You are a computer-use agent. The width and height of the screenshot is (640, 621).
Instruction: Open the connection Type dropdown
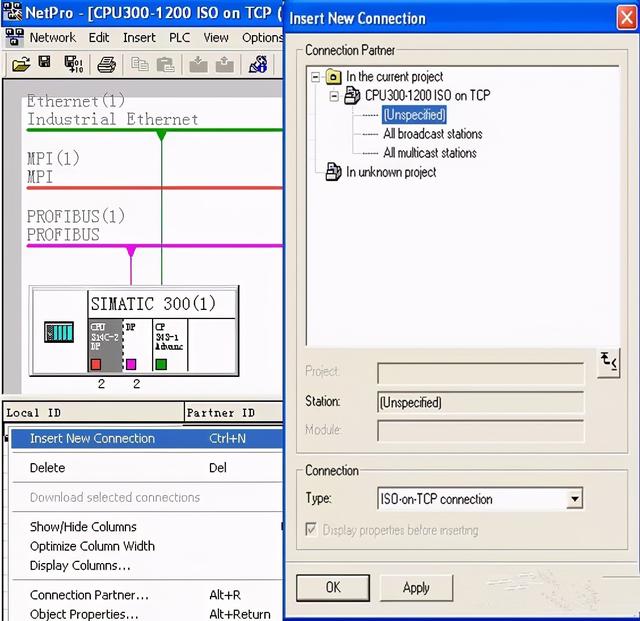coord(574,499)
